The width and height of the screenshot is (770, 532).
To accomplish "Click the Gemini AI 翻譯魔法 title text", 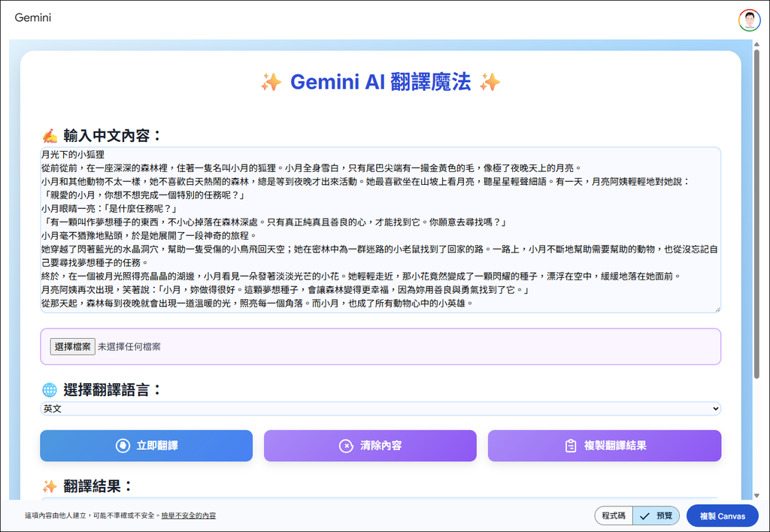I will pos(380,82).
